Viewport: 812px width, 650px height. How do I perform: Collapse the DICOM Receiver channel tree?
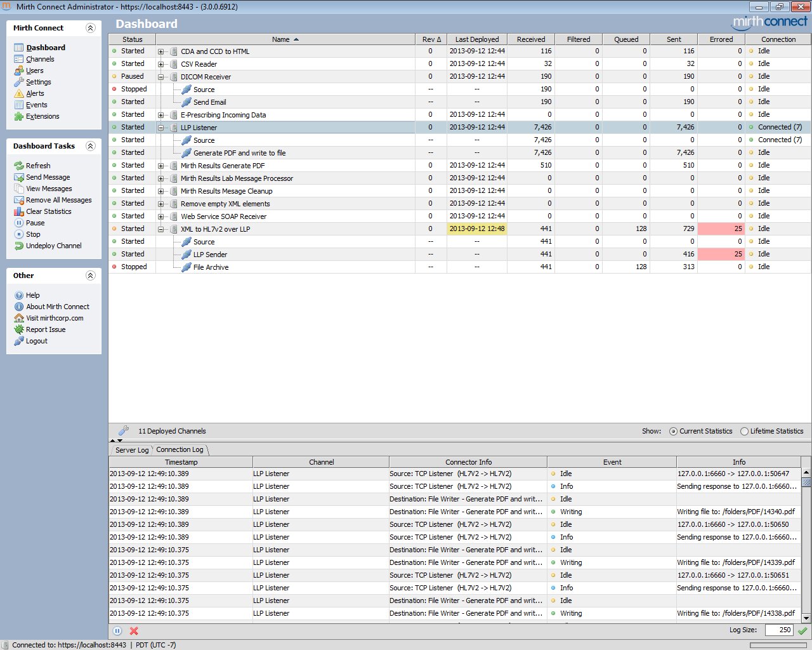click(161, 77)
